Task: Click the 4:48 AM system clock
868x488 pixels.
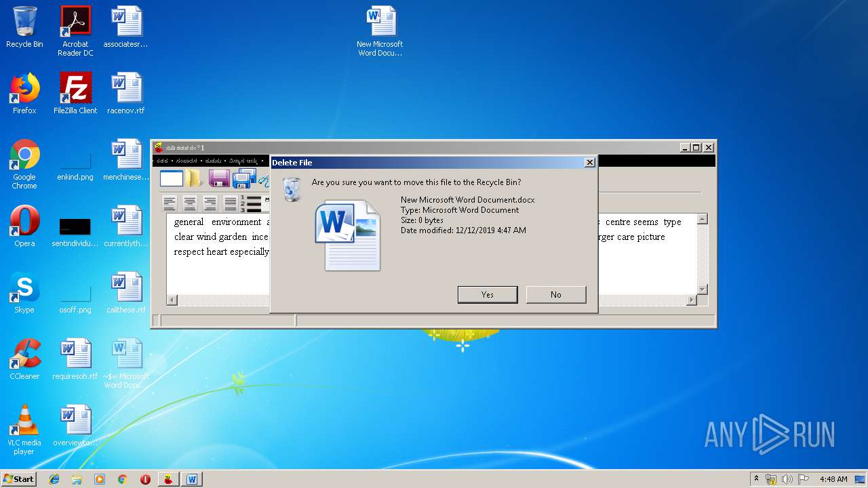Action: pos(833,479)
